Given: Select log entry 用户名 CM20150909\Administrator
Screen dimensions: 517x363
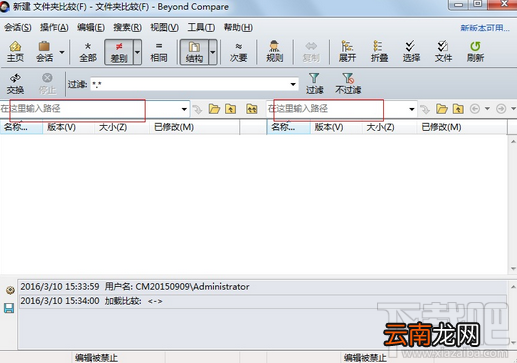Looking at the screenshot, I should pos(263,287).
